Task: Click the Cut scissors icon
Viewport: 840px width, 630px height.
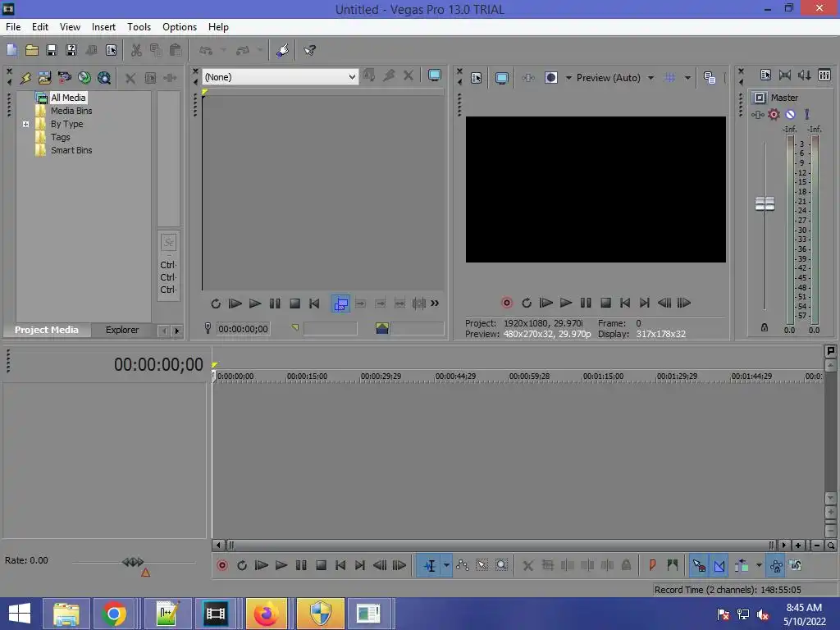Action: click(136, 50)
